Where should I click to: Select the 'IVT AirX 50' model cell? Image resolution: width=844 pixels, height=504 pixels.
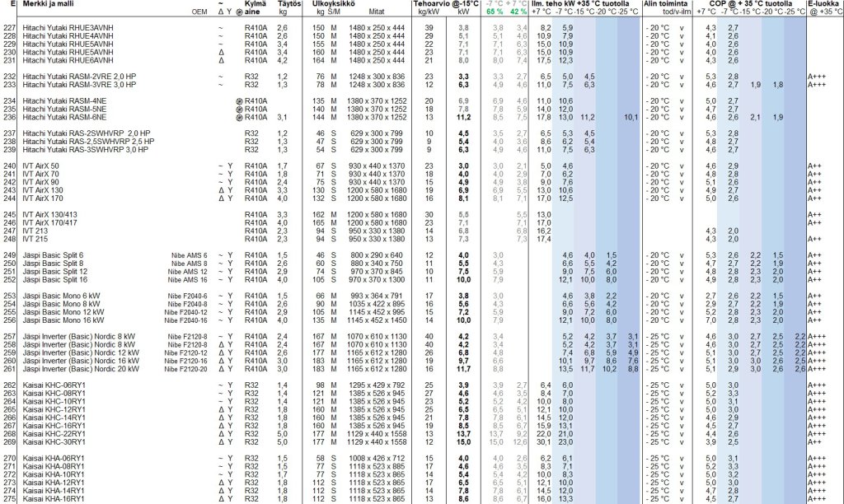click(x=41, y=166)
